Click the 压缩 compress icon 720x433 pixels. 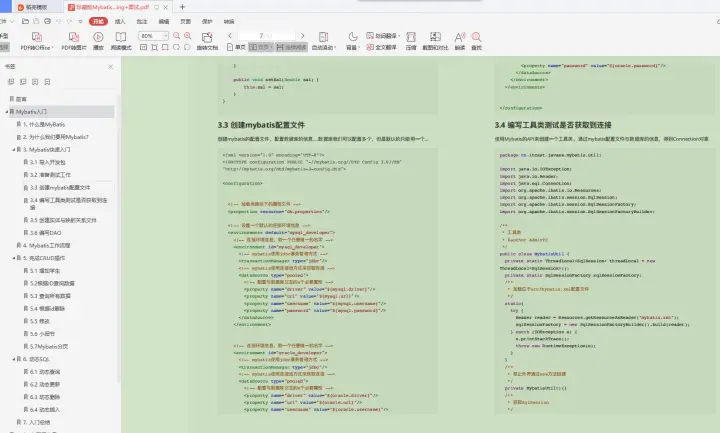[x=411, y=37]
